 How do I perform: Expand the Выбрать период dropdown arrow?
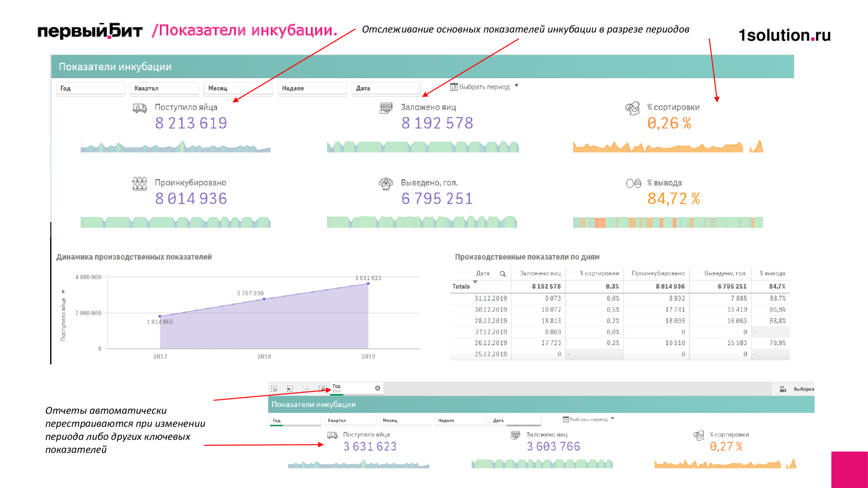(517, 86)
